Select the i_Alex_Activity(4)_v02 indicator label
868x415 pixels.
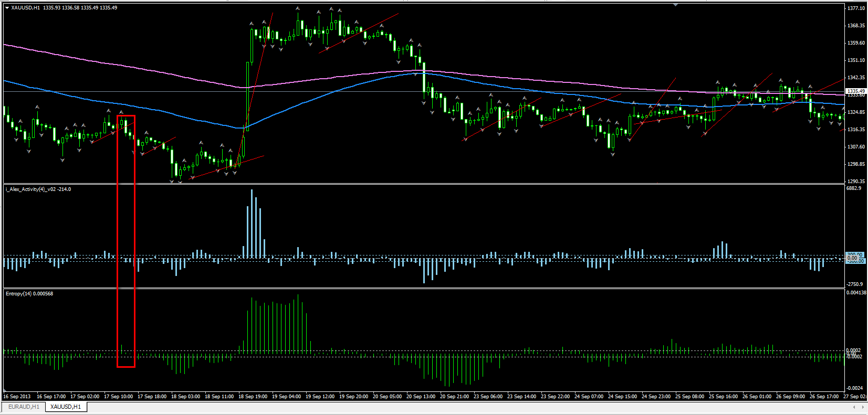[38, 189]
